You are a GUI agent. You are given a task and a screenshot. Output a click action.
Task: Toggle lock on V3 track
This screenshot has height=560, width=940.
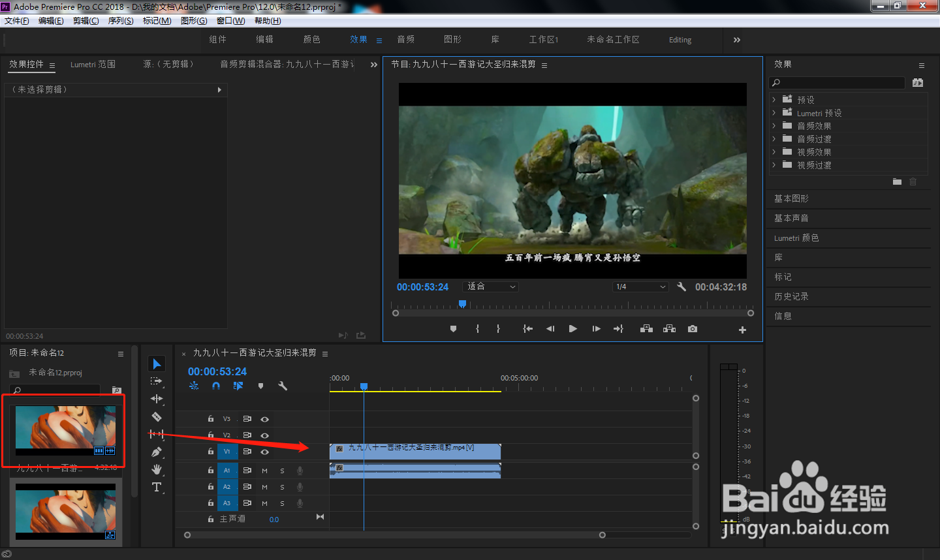tap(211, 419)
